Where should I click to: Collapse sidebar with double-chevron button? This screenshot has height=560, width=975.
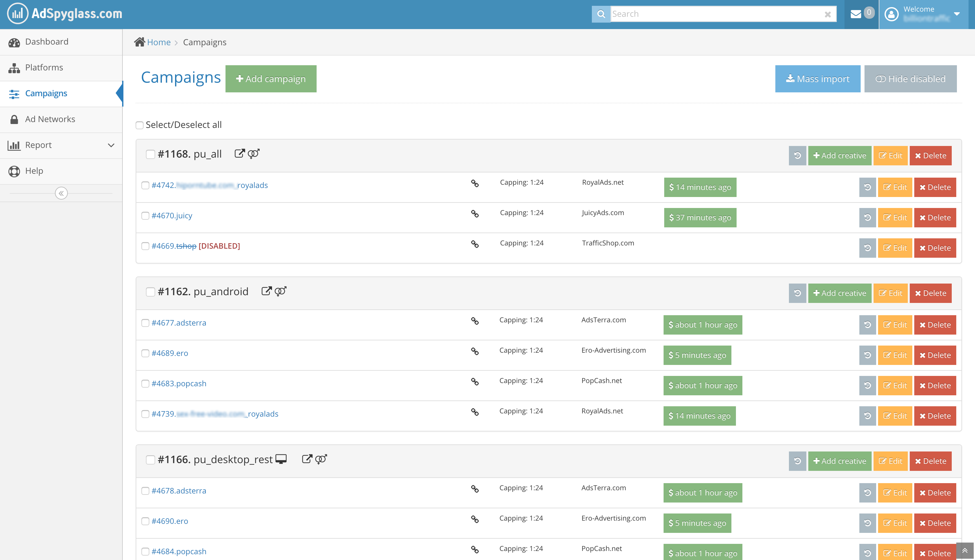click(x=61, y=193)
